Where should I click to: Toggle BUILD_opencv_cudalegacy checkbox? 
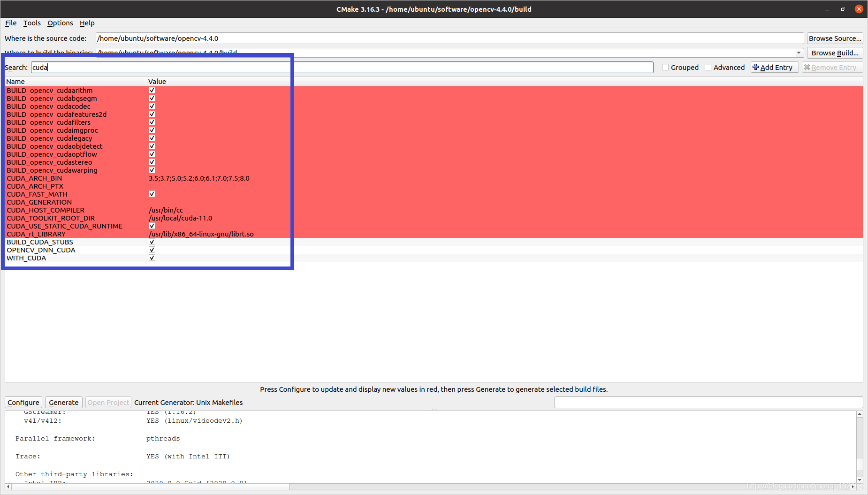(x=152, y=138)
